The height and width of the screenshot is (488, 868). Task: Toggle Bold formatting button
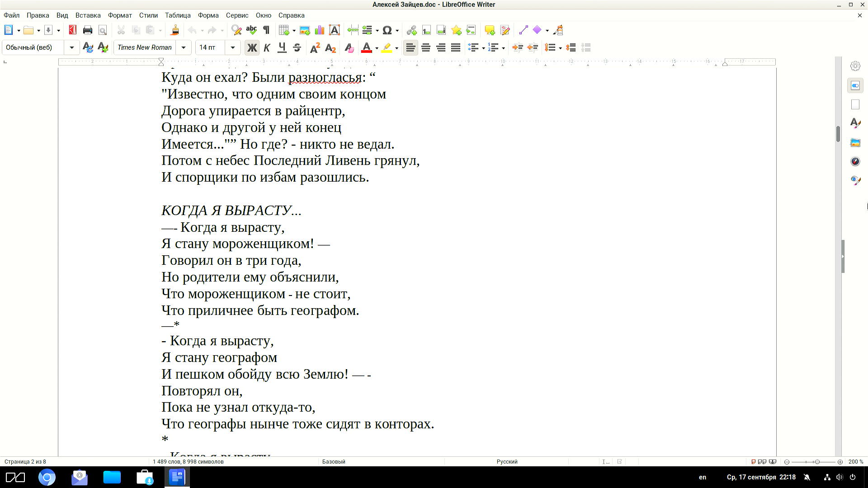[252, 47]
